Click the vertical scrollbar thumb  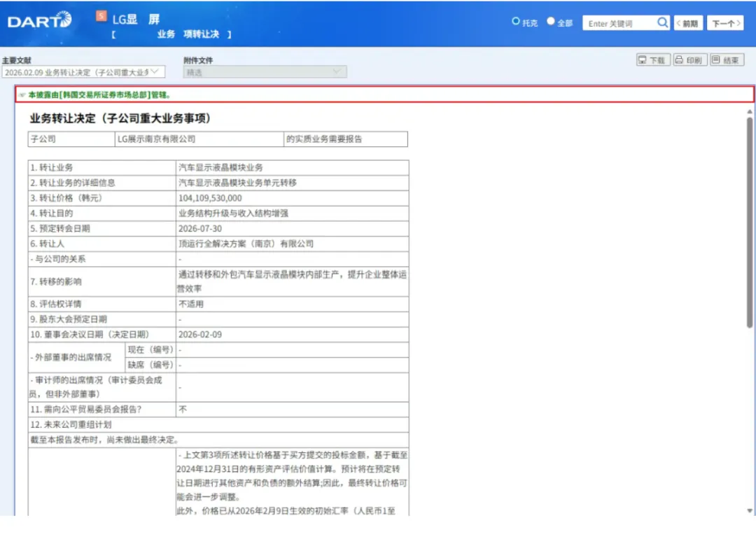coord(749,223)
